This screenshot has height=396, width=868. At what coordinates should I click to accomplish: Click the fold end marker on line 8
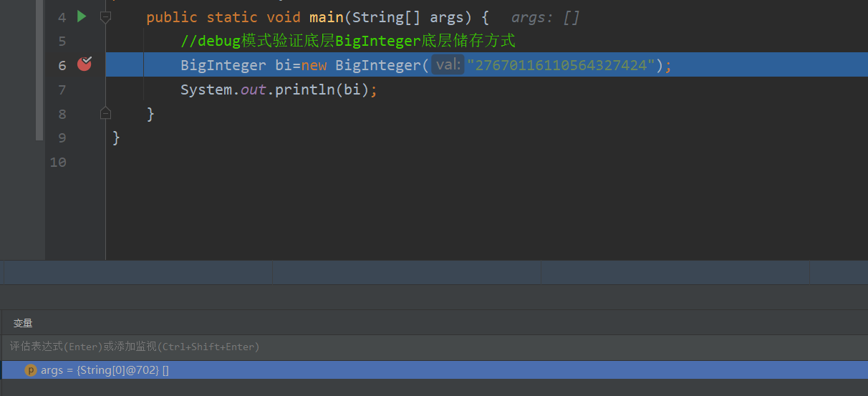tap(105, 113)
